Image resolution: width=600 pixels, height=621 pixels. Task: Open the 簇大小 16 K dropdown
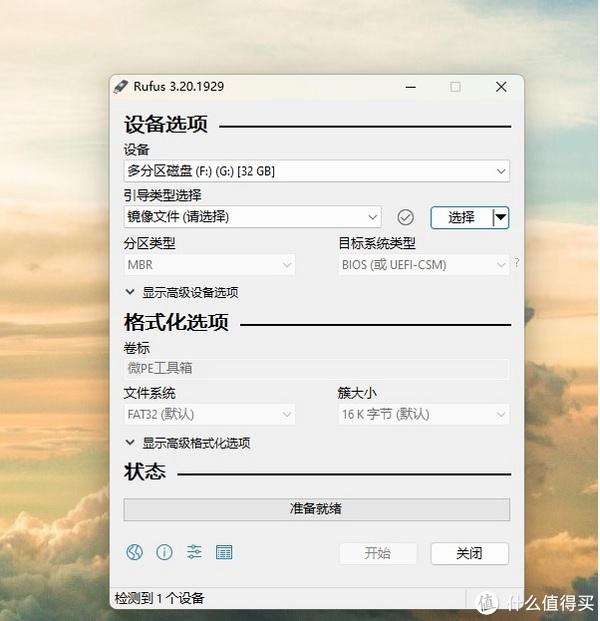coord(423,414)
